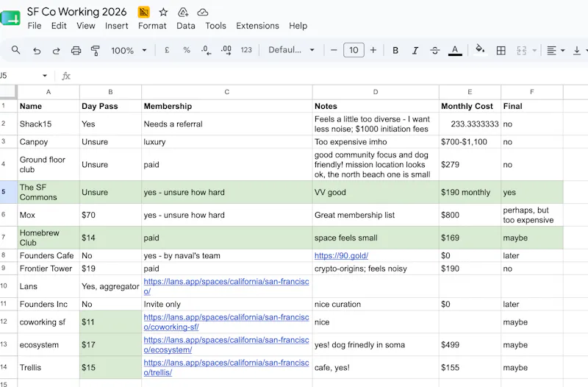Viewport: 588px width, 387px height.
Task: Decrease font size with minus button
Action: point(334,50)
